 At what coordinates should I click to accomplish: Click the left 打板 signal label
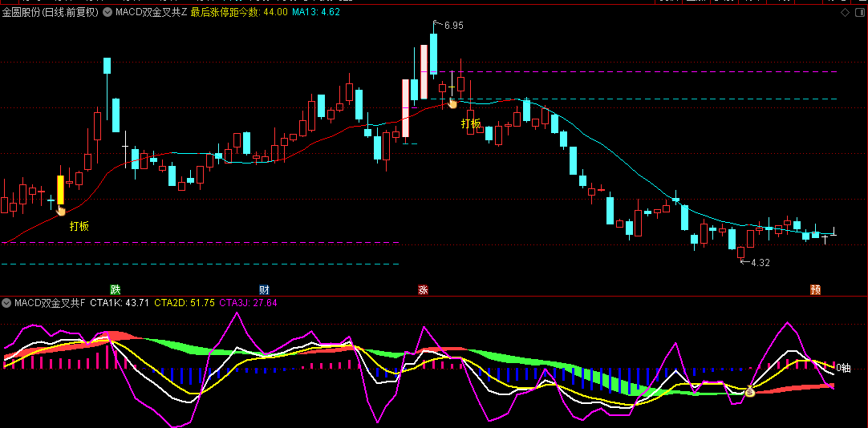(79, 225)
